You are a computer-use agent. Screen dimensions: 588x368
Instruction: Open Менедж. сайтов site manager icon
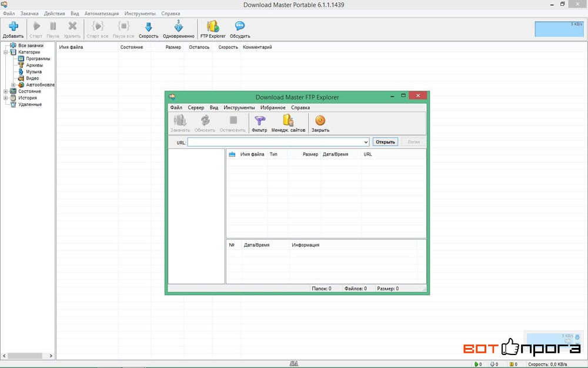tap(288, 120)
